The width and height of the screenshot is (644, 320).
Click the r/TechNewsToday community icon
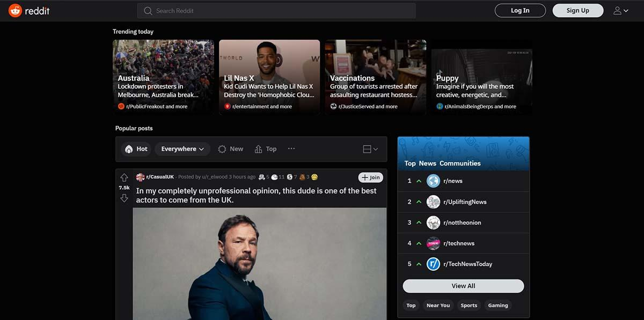(433, 264)
